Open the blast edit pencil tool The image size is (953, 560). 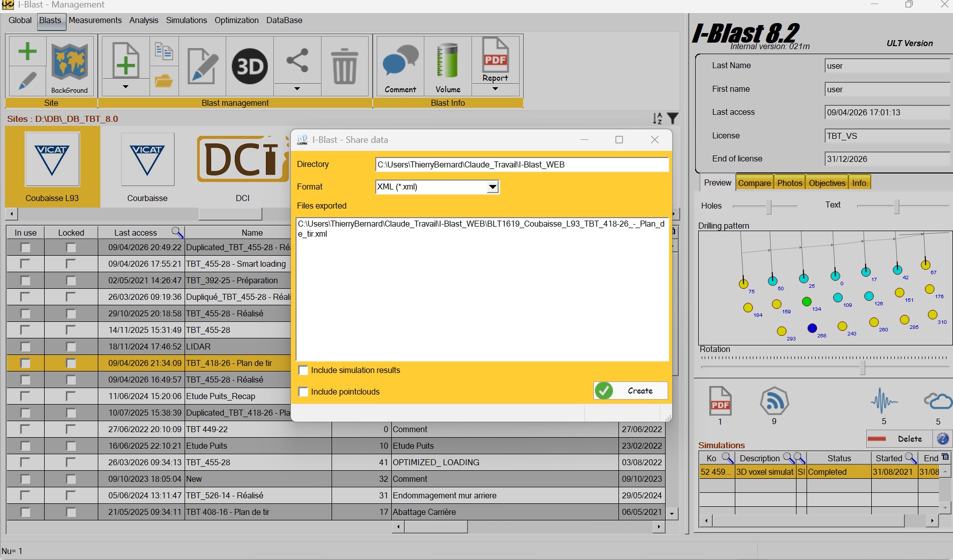tap(202, 65)
